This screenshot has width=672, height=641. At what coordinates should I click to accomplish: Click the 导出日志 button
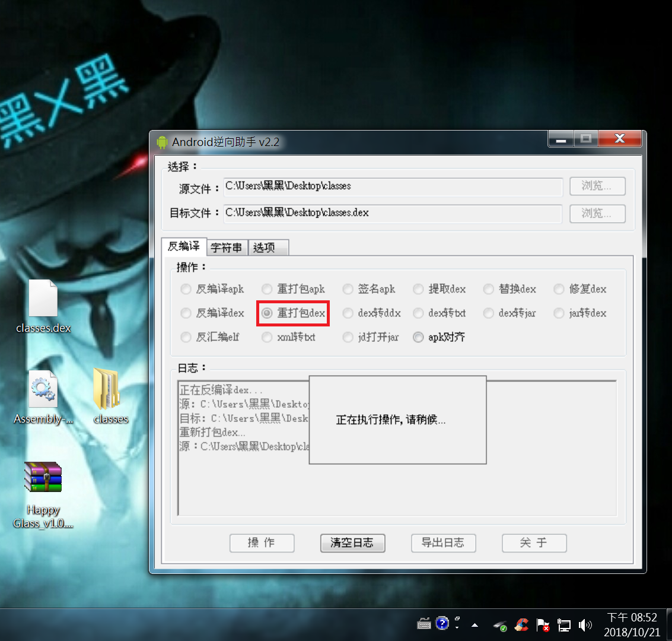coord(443,543)
